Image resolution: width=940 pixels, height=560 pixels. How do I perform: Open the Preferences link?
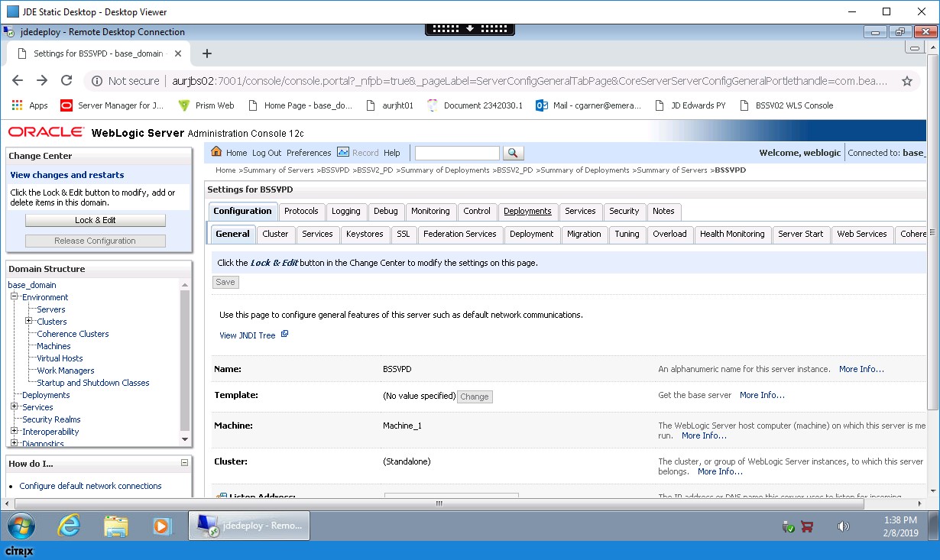[309, 153]
